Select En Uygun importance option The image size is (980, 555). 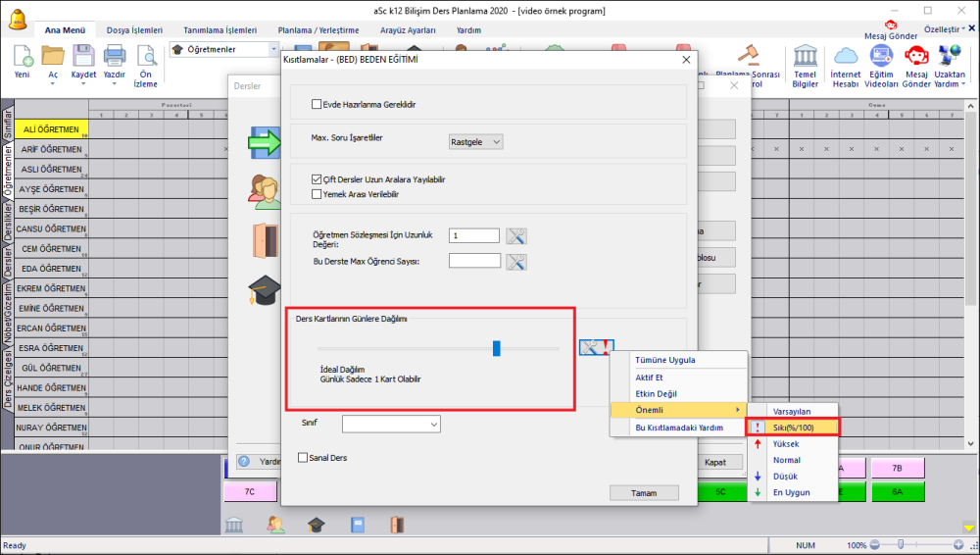tap(793, 492)
